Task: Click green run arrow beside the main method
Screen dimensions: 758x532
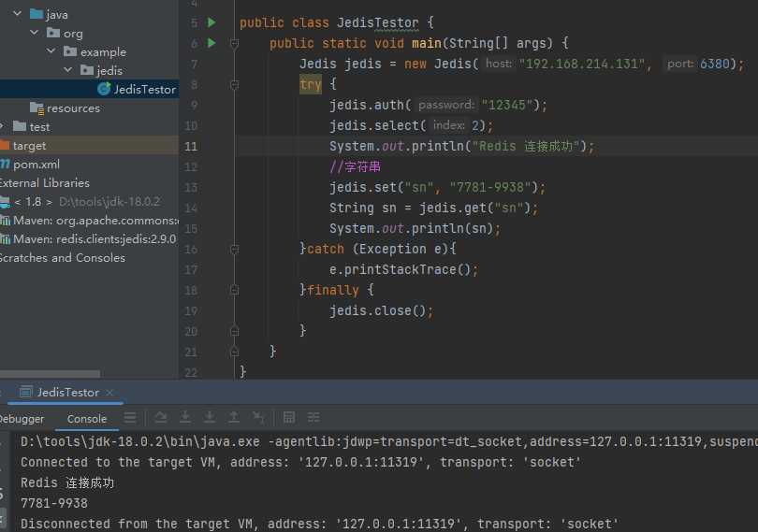Action: (x=211, y=43)
